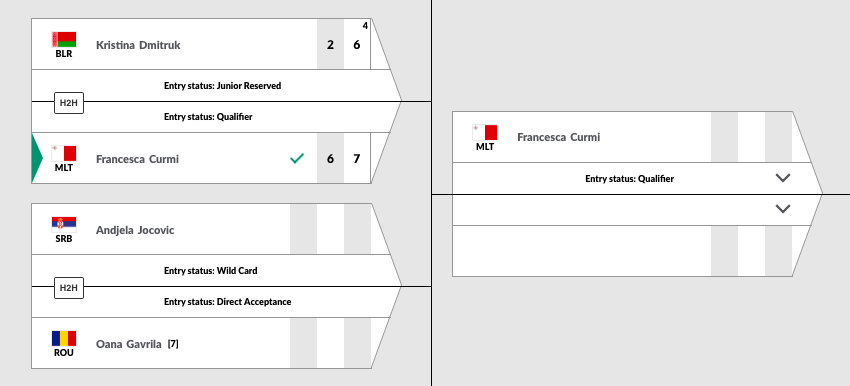The image size is (850, 386).
Task: Click the green winner arrow marker
Action: click(37, 158)
